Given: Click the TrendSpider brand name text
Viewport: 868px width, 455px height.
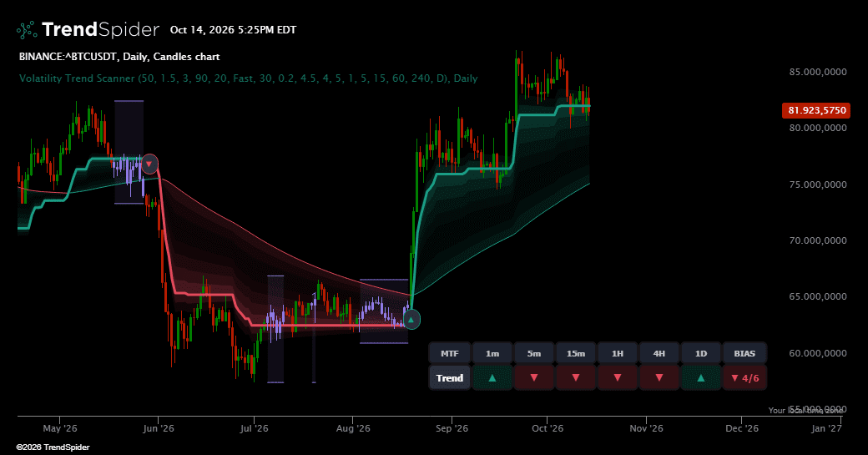Looking at the screenshot, I should click(x=100, y=30).
